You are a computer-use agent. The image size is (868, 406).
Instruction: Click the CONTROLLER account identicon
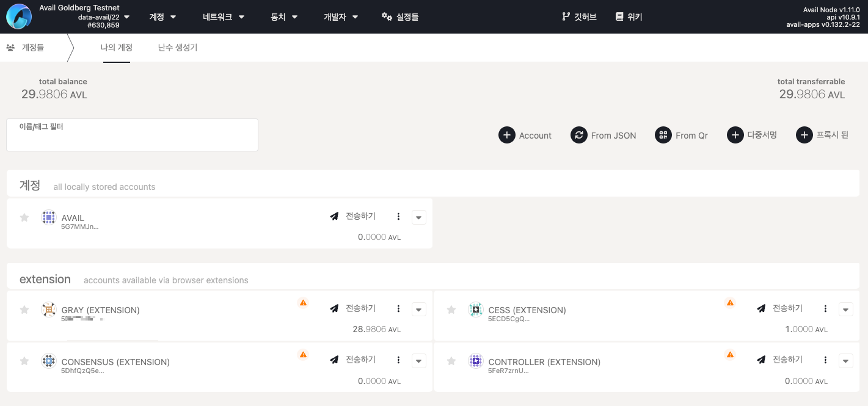475,361
